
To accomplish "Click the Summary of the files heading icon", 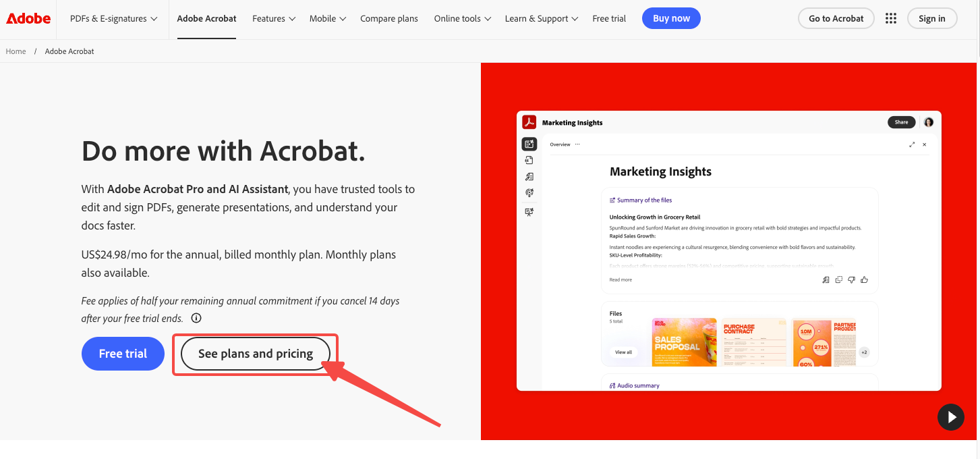I will click(x=612, y=200).
